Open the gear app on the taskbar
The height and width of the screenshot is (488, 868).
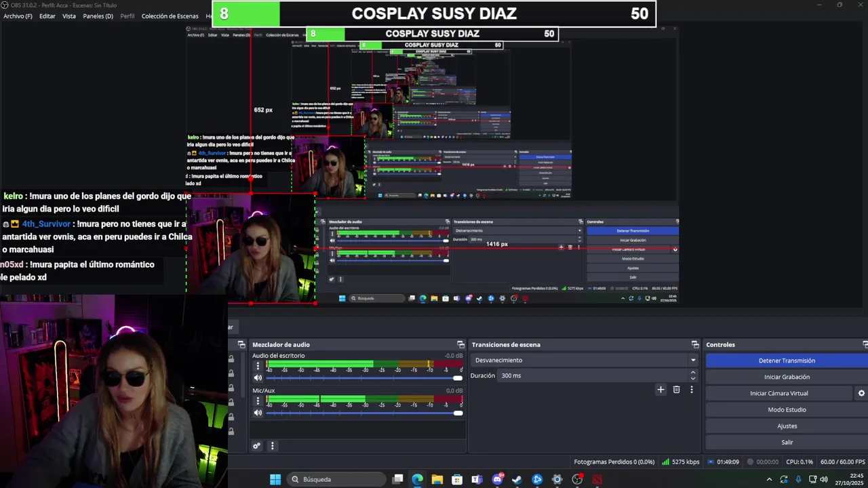coord(557,479)
